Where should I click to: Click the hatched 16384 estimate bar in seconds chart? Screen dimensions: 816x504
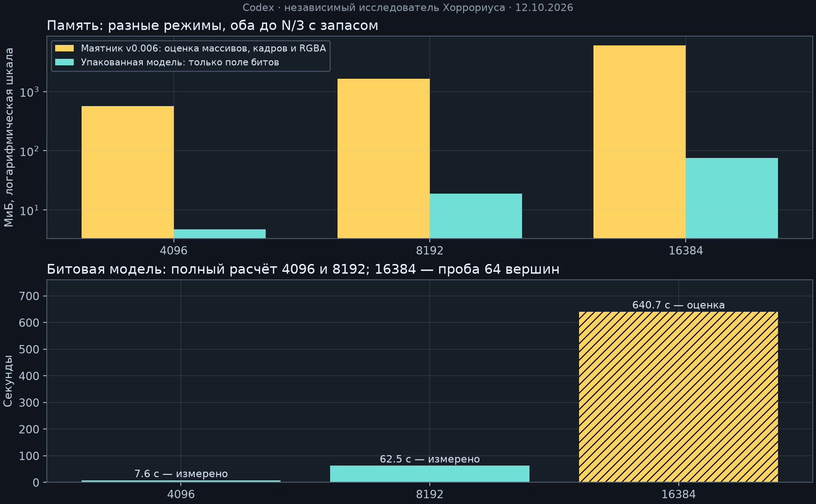click(678, 397)
